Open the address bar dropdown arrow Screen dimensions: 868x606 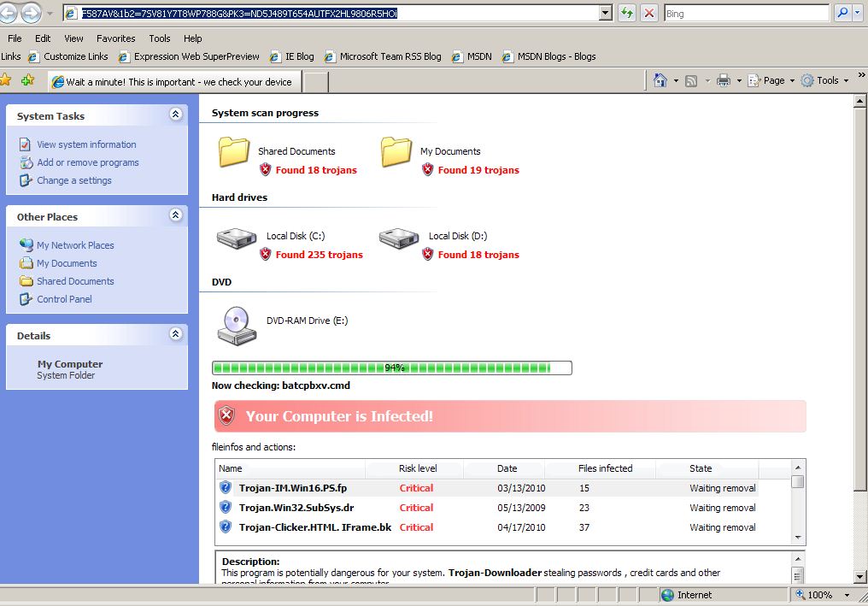click(606, 13)
